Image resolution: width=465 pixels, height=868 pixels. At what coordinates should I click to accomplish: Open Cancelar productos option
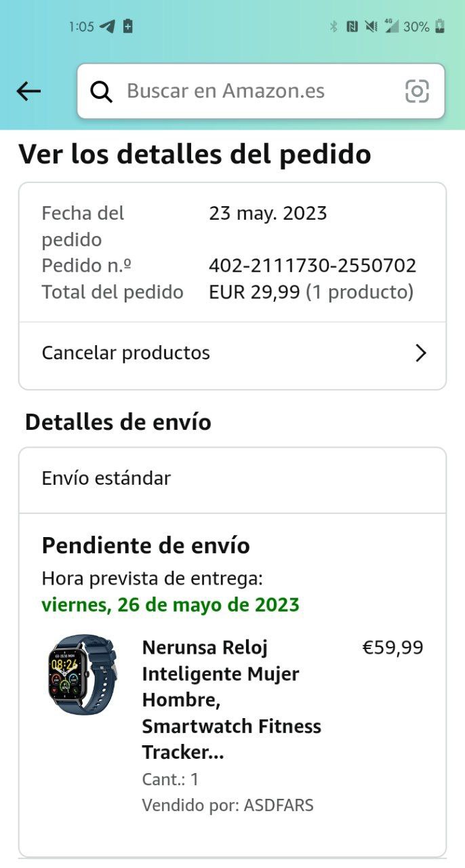pos(232,353)
